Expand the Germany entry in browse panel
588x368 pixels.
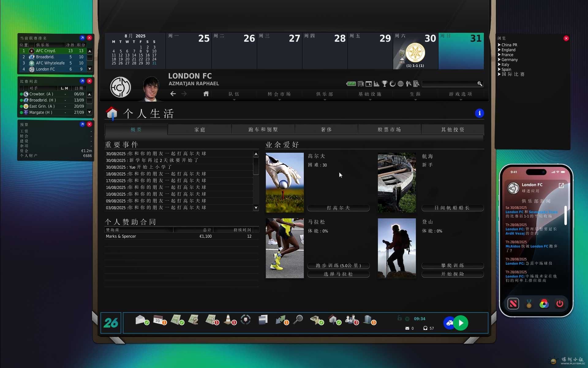(499, 59)
